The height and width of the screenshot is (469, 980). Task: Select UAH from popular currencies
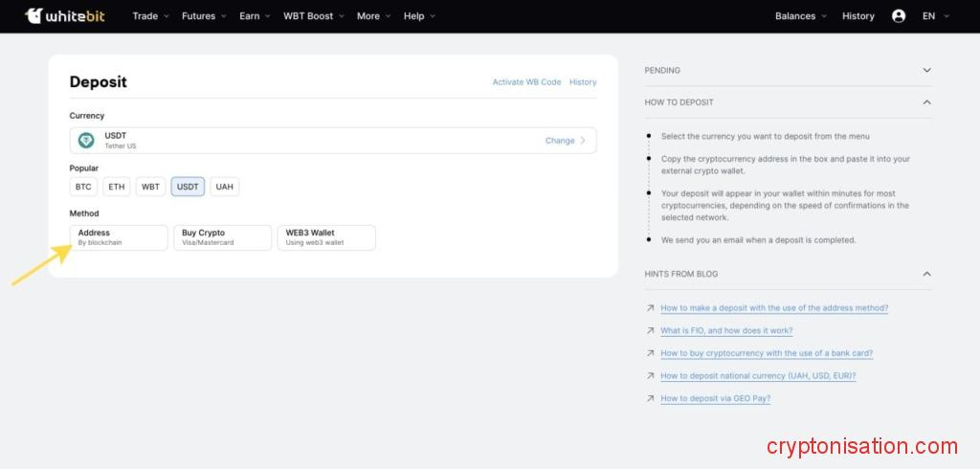pos(224,187)
